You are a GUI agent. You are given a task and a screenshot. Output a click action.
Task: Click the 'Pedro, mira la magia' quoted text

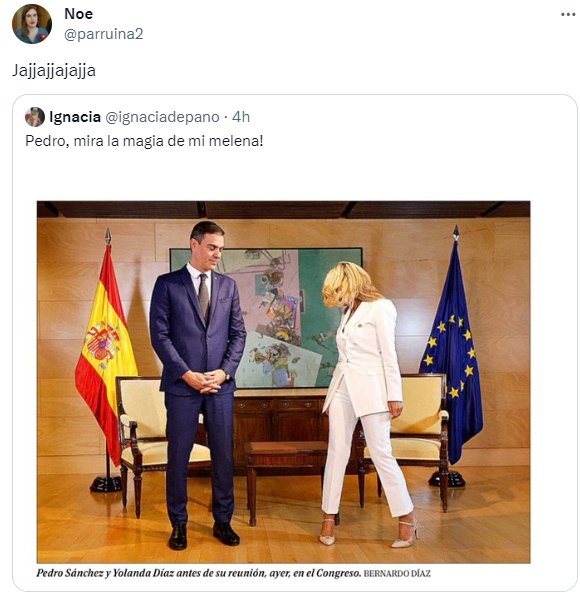coord(144,141)
